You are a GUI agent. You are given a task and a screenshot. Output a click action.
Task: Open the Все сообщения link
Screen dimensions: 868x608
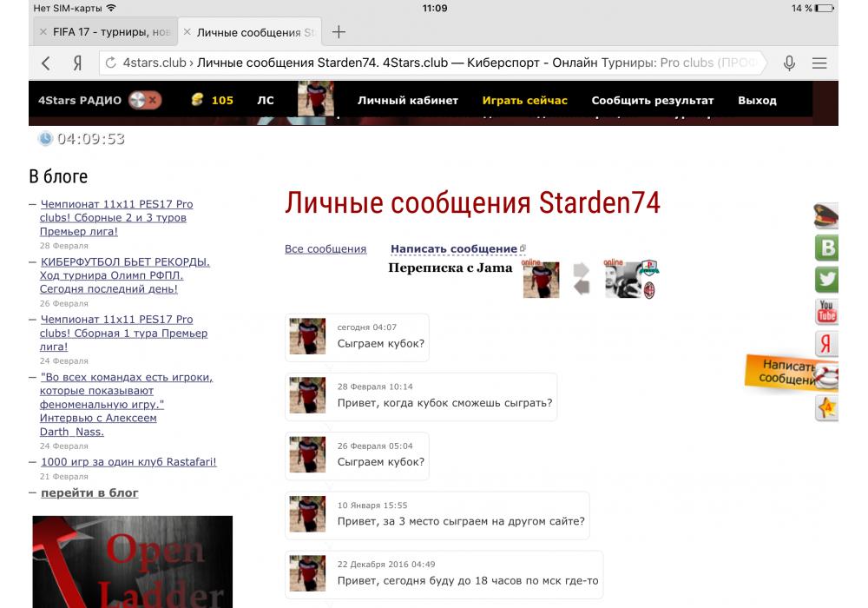(325, 249)
